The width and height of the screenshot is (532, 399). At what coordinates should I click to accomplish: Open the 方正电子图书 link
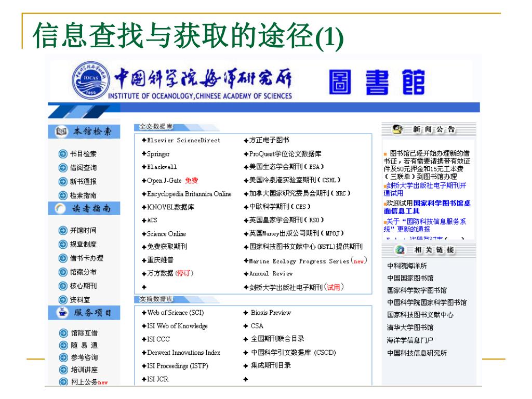(269, 140)
